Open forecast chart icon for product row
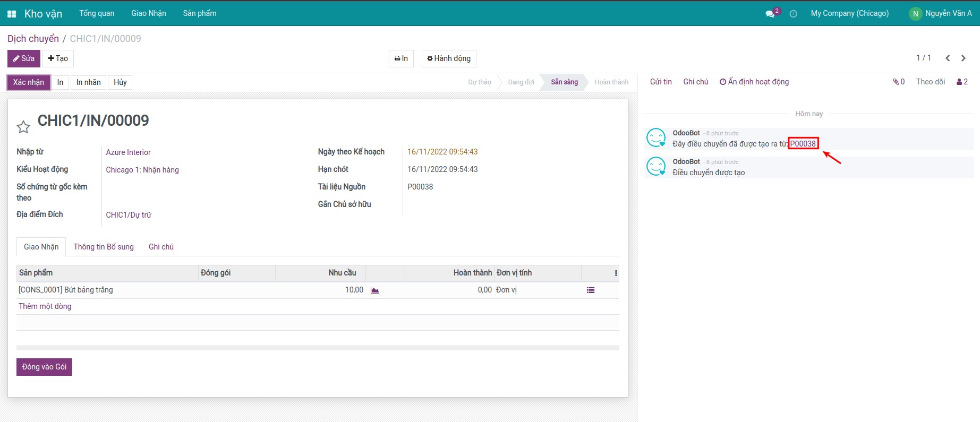Viewport: 980px width, 422px height. tap(374, 290)
